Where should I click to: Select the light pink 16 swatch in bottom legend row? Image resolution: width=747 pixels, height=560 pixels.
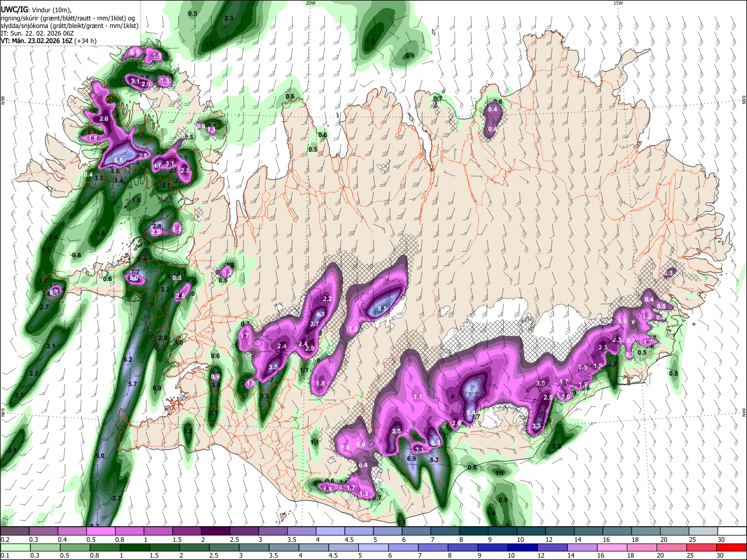click(613, 547)
